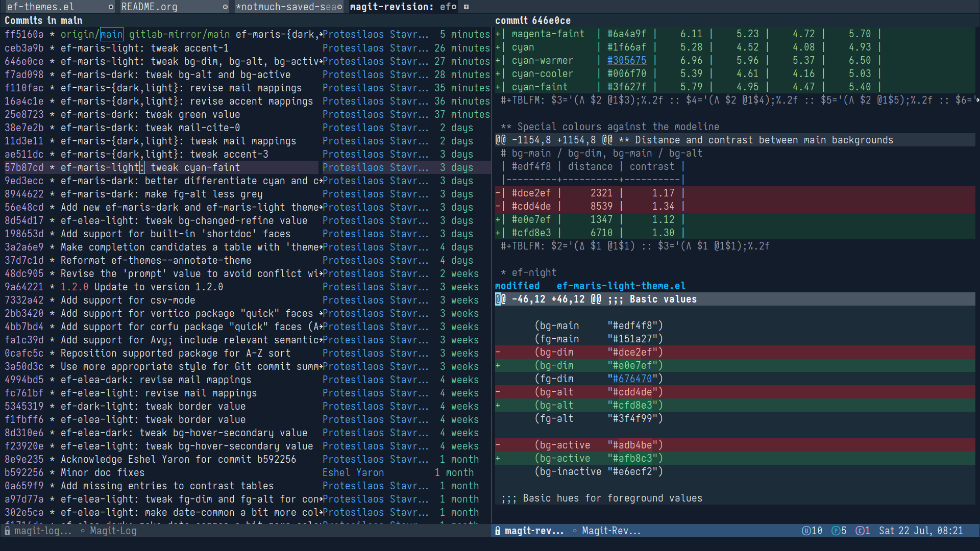980x551 pixels.
Task: Select commit 302e5ca date-common
Action: pyautogui.click(x=247, y=512)
